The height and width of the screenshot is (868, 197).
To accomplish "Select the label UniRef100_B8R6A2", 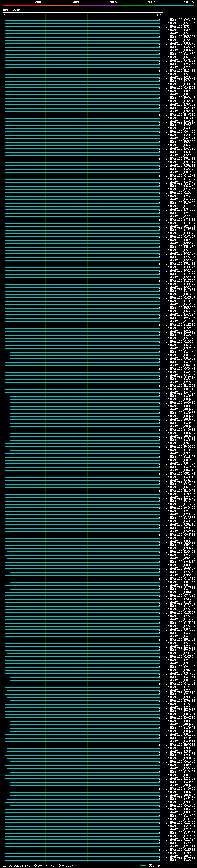I will (180, 203).
